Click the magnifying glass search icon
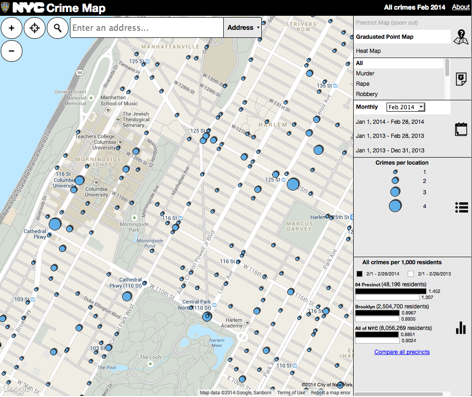Image resolution: width=472 pixels, height=397 pixels. [x=58, y=28]
